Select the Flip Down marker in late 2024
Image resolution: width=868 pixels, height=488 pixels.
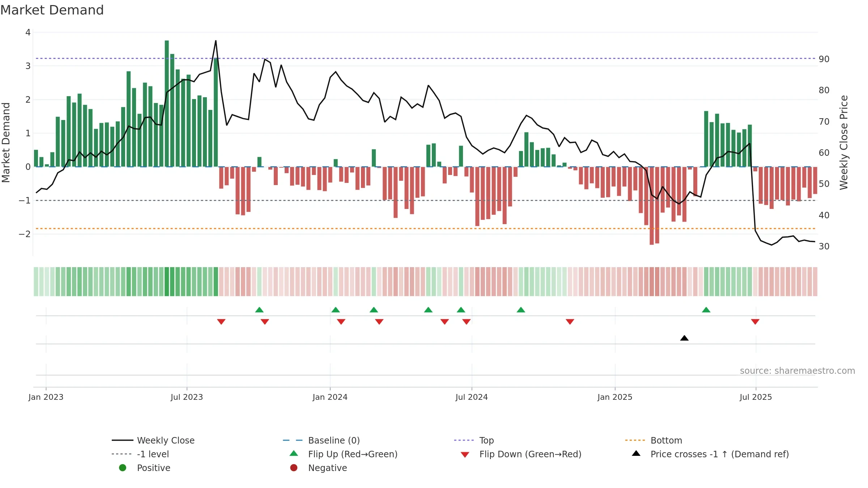(x=570, y=322)
